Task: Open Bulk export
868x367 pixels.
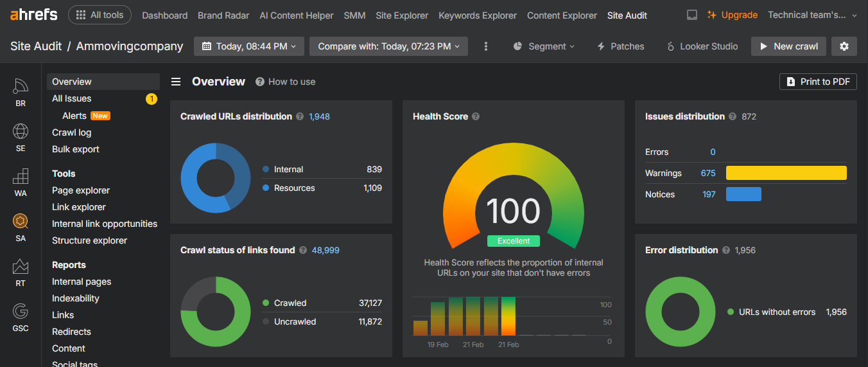Action: [x=76, y=149]
